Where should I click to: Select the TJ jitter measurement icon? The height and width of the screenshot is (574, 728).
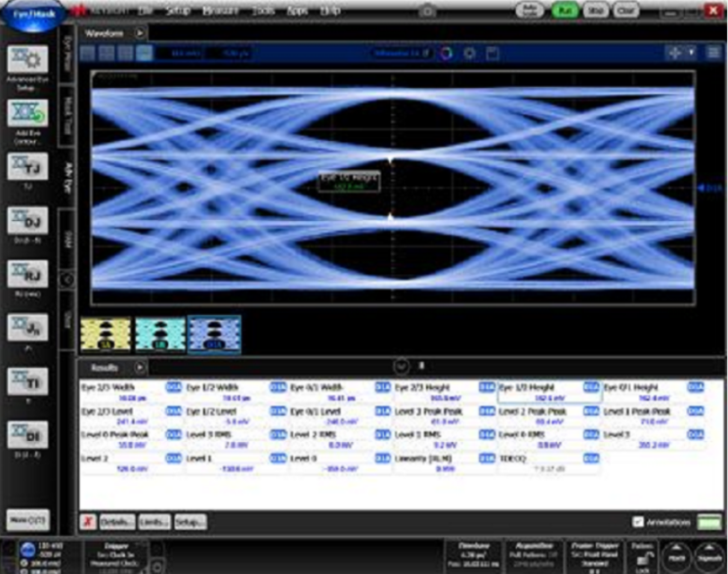pos(28,168)
